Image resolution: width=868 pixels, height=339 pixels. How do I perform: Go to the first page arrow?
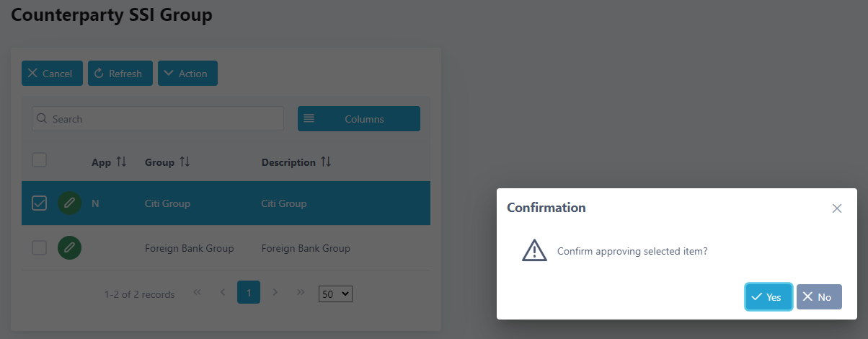[197, 292]
